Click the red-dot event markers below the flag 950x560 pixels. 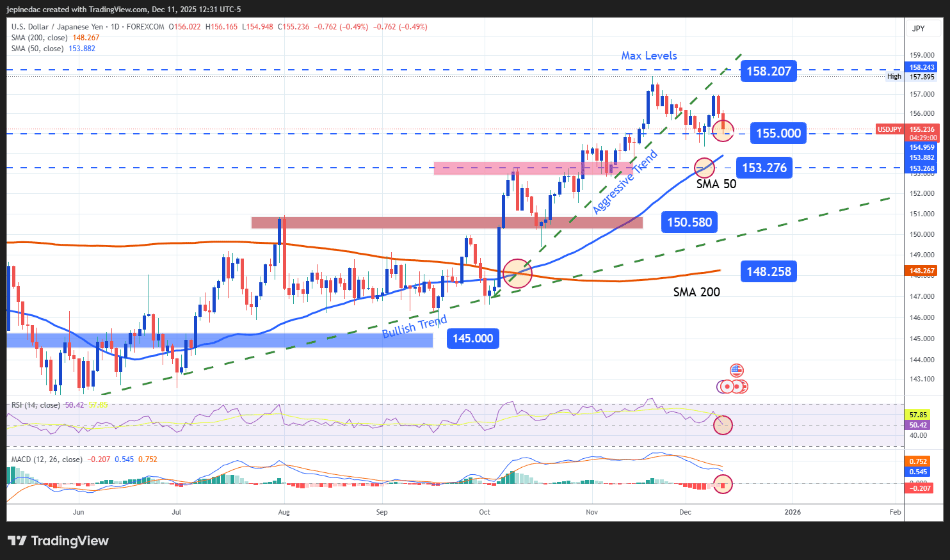tap(733, 387)
